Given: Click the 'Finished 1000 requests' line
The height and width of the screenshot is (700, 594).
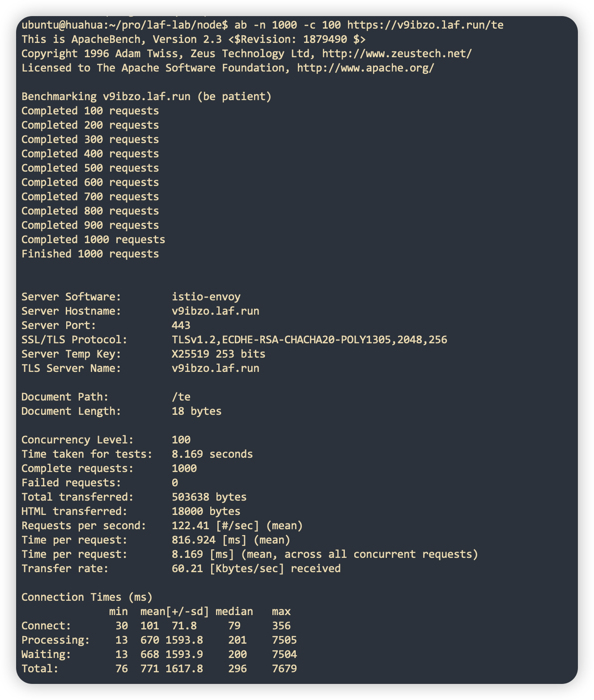Looking at the screenshot, I should 90,254.
